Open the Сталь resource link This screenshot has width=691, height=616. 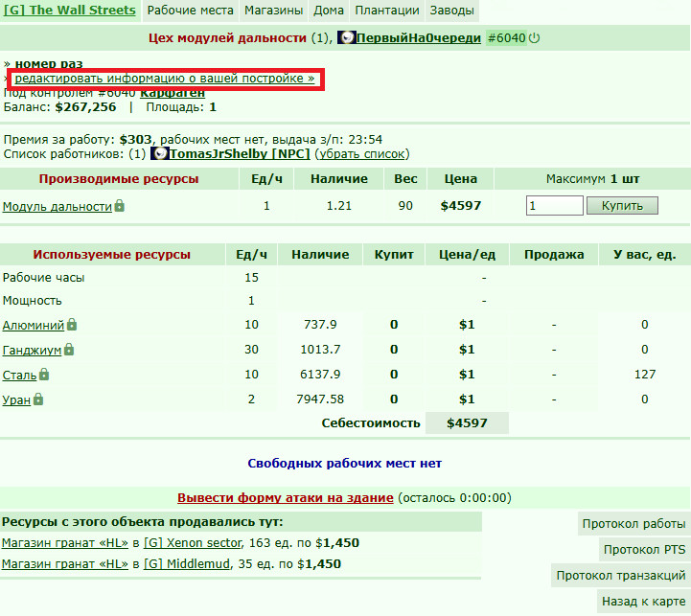[x=19, y=375]
